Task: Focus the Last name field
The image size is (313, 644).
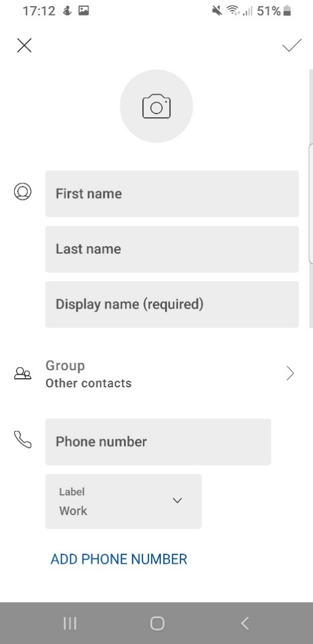Action: (x=172, y=249)
